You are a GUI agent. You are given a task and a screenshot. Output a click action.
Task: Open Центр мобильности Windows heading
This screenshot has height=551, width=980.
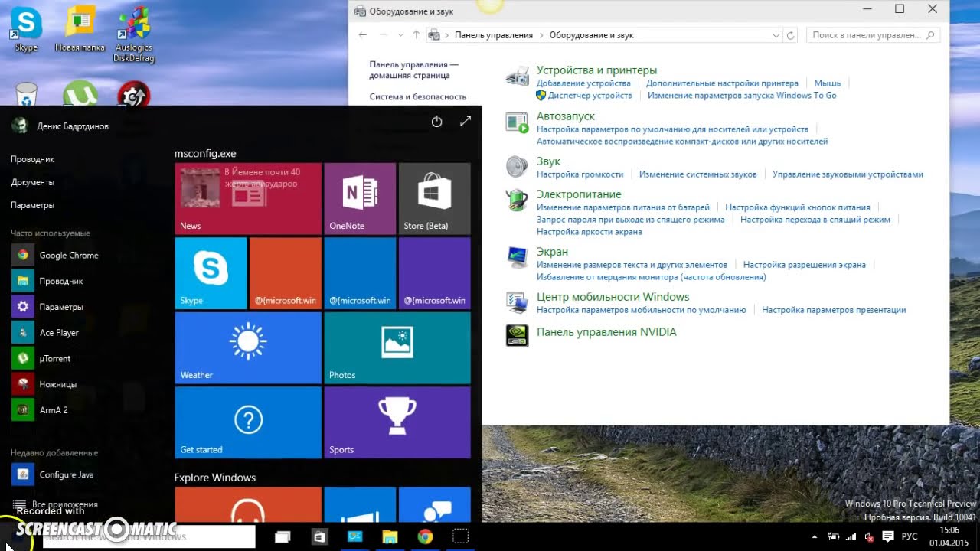tap(612, 297)
